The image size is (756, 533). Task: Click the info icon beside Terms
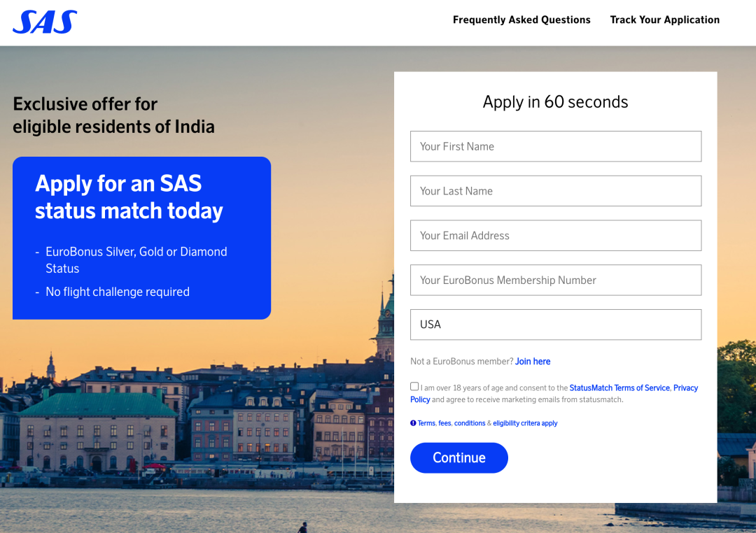tap(413, 423)
